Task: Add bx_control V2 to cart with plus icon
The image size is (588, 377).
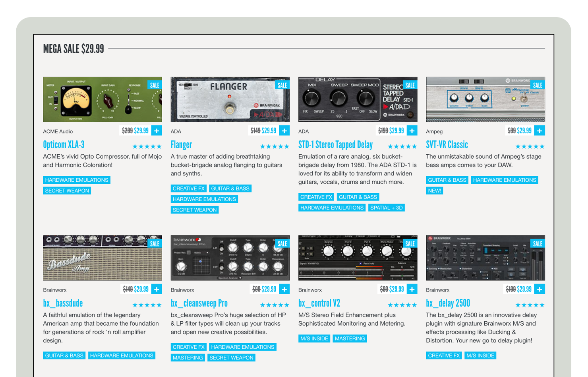Action: 412,289
